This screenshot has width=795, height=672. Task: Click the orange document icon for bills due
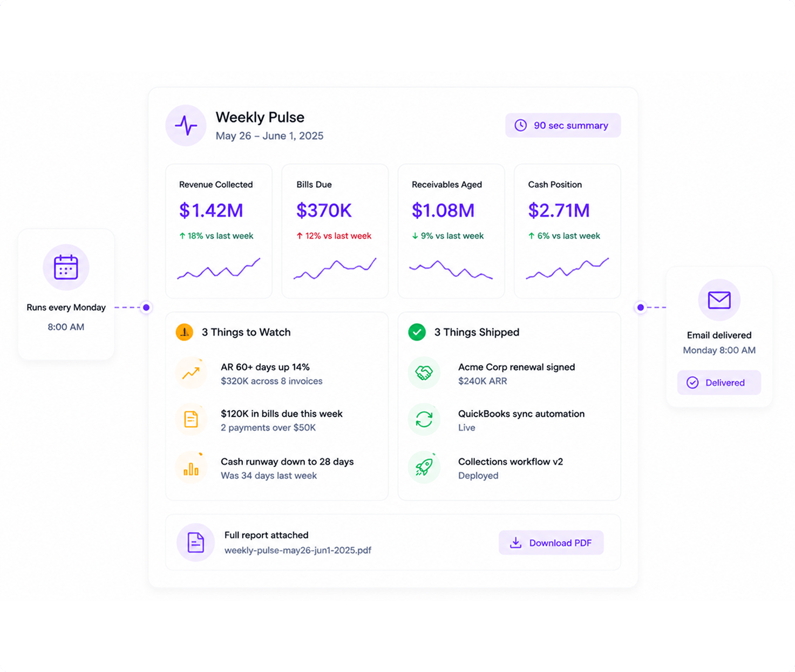click(191, 419)
